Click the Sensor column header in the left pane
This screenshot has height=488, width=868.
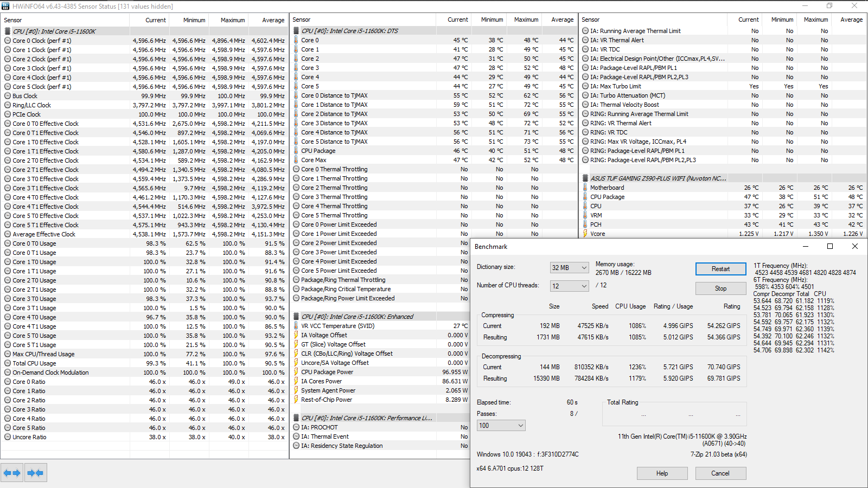pyautogui.click(x=65, y=20)
